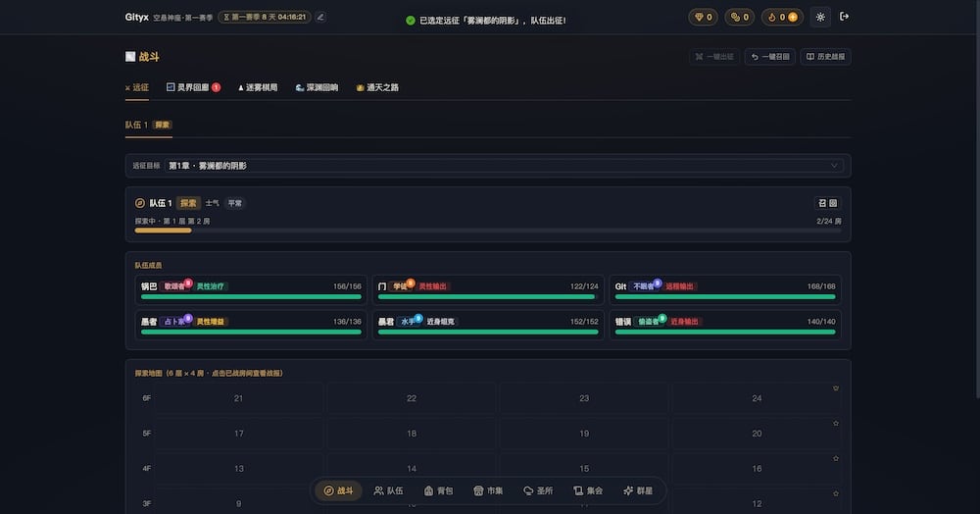Open the 远征目标 chapter dropdown
The image size is (980, 514).
pos(504,166)
